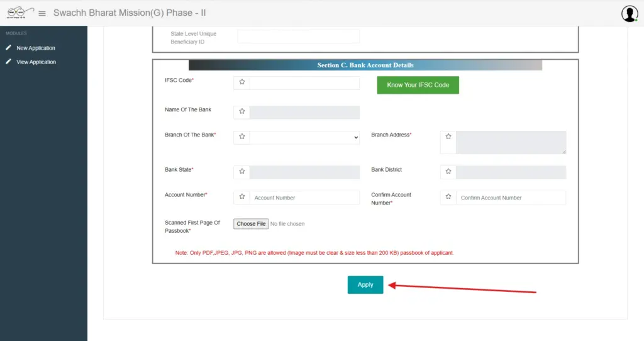
Task: Expand Branch Of The Bank dropdown
Action: pyautogui.click(x=304, y=137)
